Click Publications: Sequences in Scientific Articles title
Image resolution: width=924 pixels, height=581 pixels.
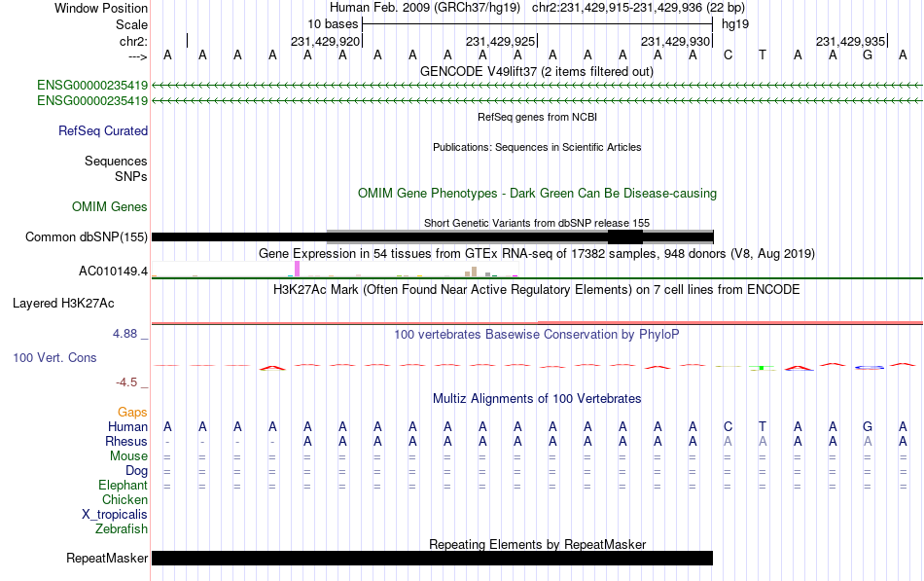point(537,147)
